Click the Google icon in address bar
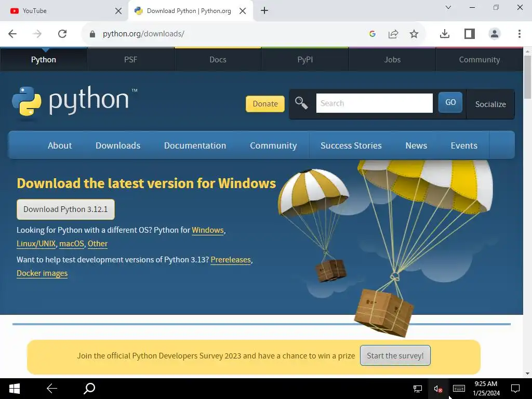 pyautogui.click(x=372, y=34)
